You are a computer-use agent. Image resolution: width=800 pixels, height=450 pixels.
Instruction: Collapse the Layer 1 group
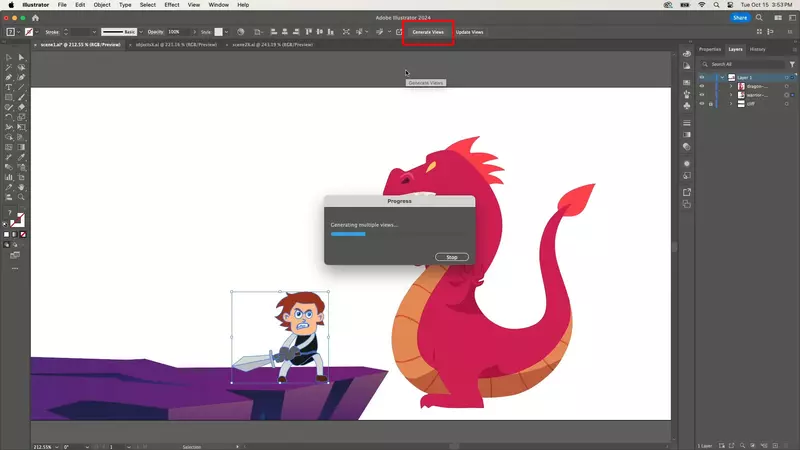point(721,77)
